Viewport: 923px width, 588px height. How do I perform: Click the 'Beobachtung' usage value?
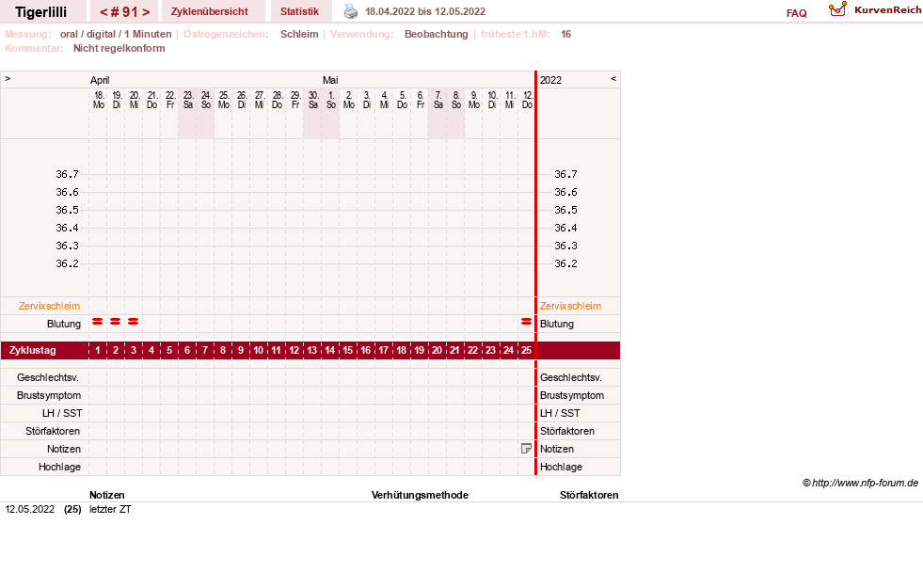(x=437, y=34)
